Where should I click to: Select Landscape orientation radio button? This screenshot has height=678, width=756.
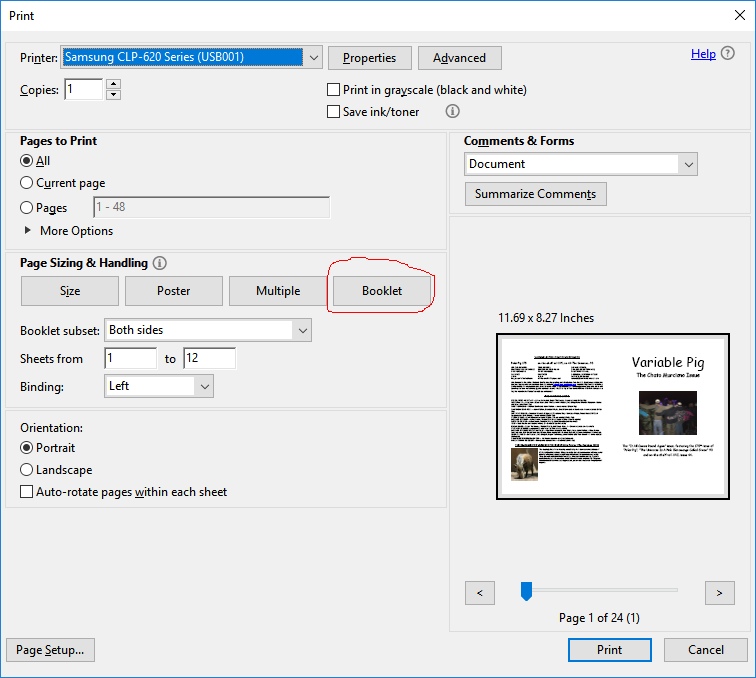(27, 470)
